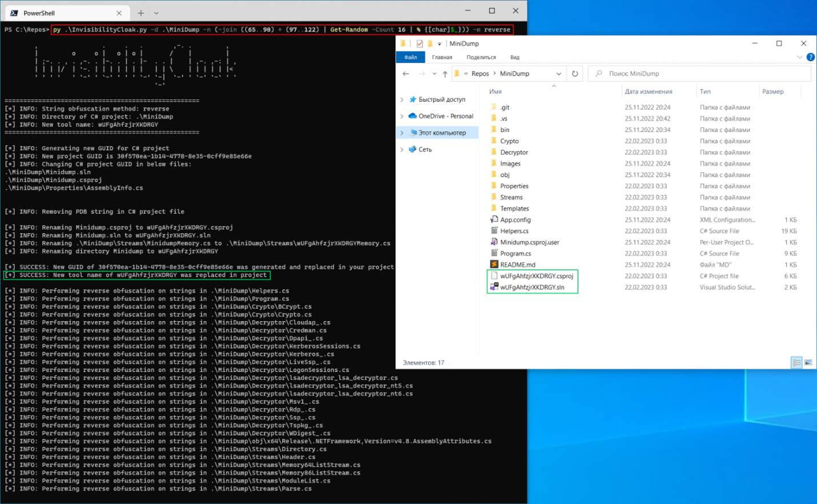Select the Crypto folder icon
The width and height of the screenshot is (817, 504).
pos(494,141)
